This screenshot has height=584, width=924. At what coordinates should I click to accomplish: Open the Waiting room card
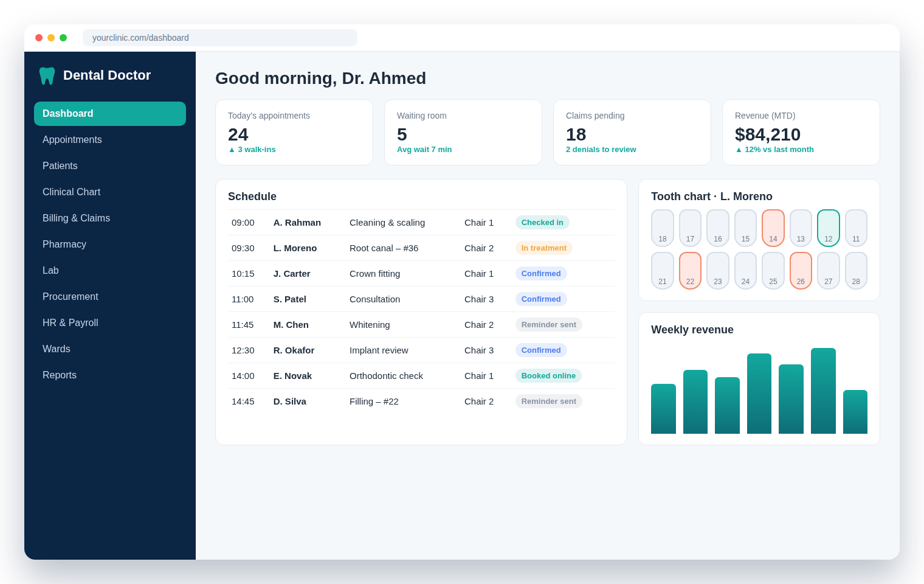point(463,133)
